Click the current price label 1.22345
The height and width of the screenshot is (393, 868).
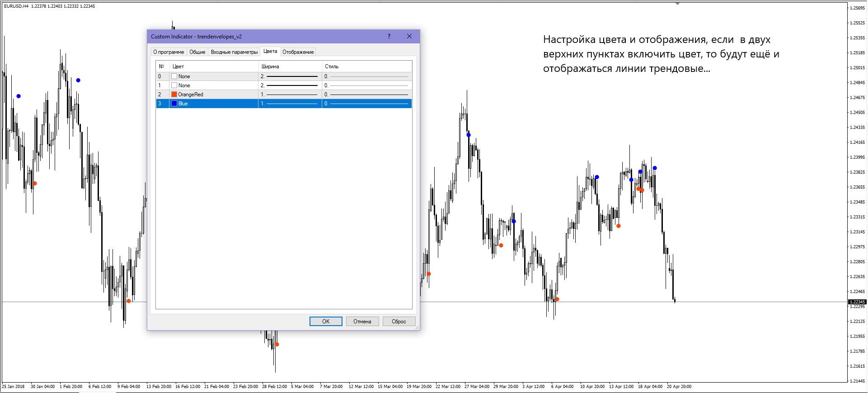coord(857,302)
